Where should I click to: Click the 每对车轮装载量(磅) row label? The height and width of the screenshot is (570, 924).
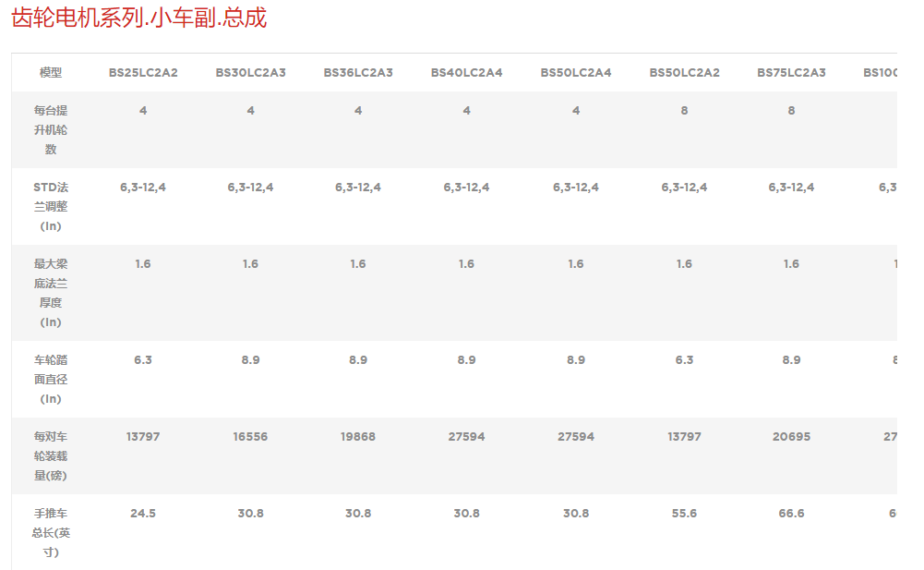(x=51, y=455)
